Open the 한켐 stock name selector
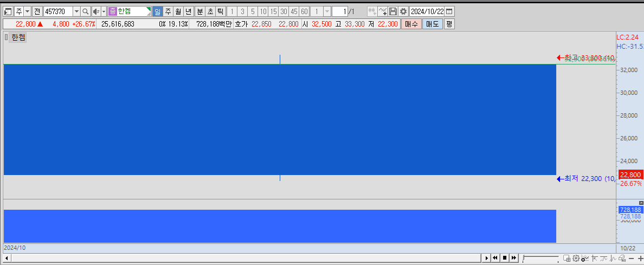Screen dimensions: 644x265 point(130,11)
